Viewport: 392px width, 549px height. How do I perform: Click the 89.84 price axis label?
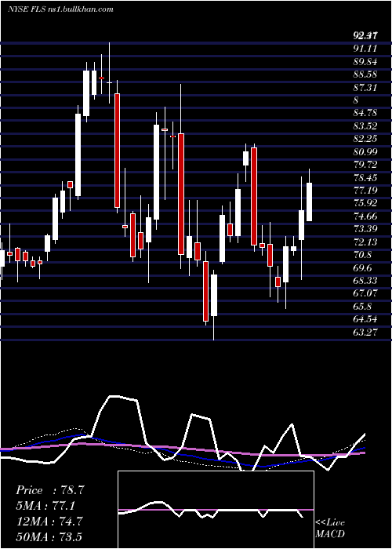point(365,62)
